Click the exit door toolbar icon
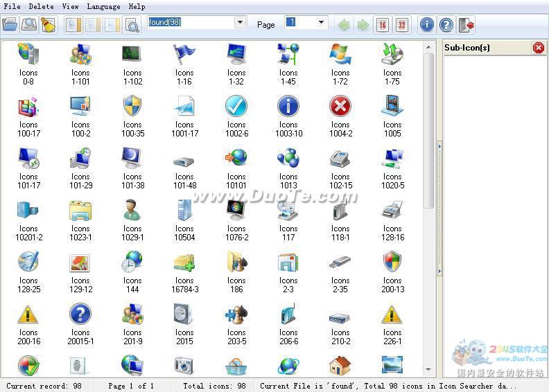Viewport: 549px width, 392px height. (x=466, y=24)
